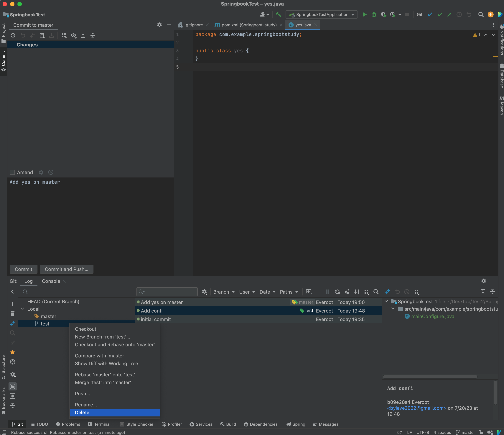Image resolution: width=504 pixels, height=435 pixels.
Task: Refresh changes in the Commit panel
Action: [x=13, y=35]
